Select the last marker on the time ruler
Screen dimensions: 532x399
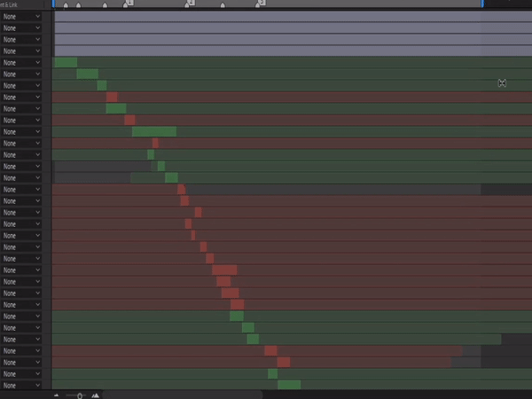point(260,4)
